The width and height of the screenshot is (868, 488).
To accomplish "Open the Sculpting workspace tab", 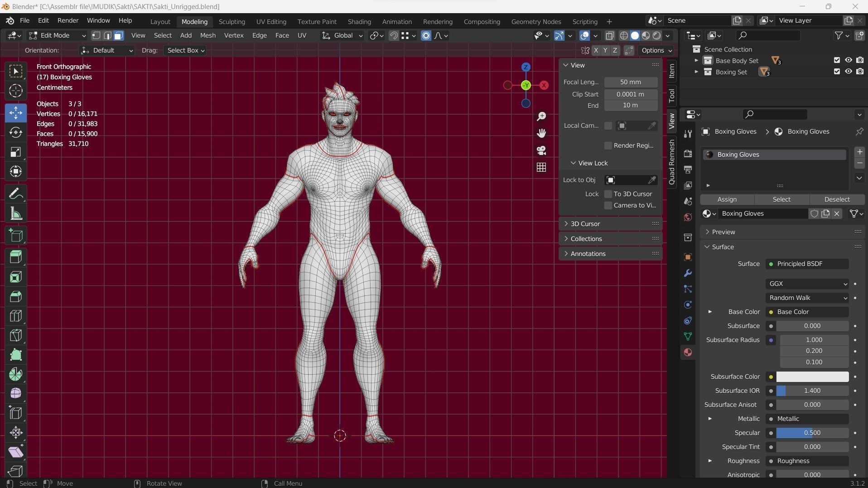I will click(231, 21).
